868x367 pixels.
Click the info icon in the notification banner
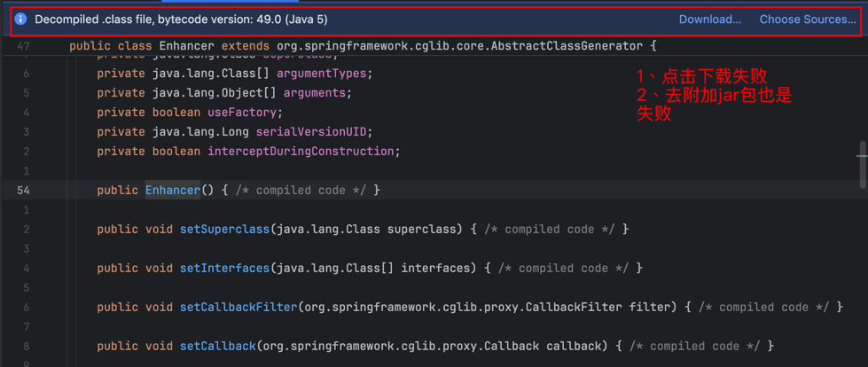20,19
